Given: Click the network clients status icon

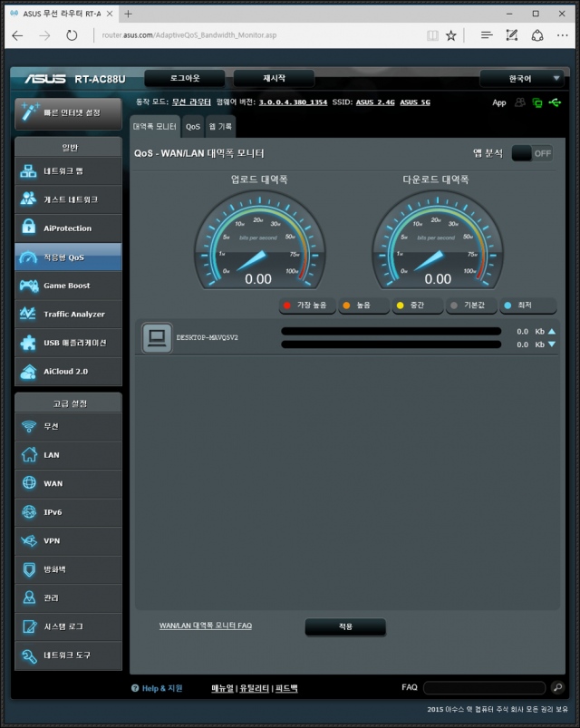Looking at the screenshot, I should pyautogui.click(x=537, y=102).
